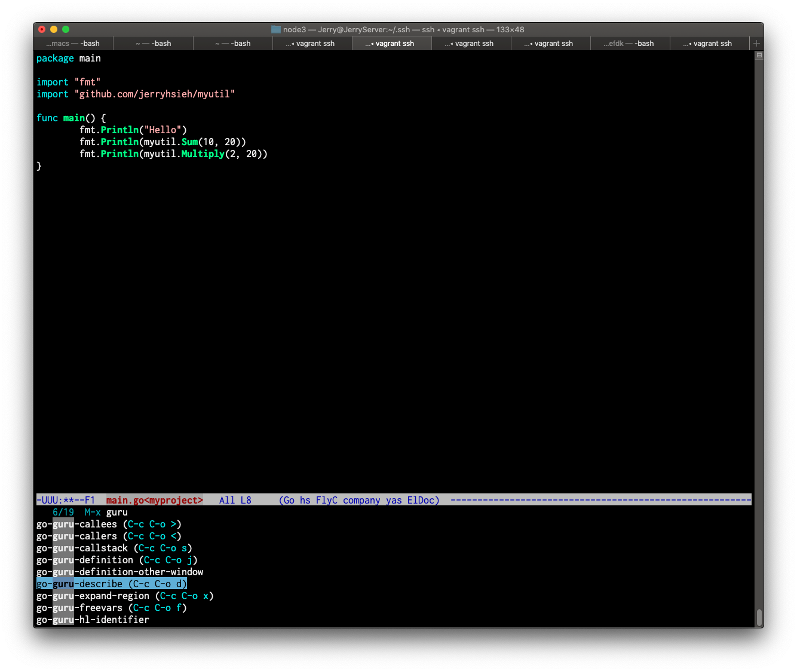Click the company lighter to open its menu
The image size is (797, 672).
tap(361, 500)
